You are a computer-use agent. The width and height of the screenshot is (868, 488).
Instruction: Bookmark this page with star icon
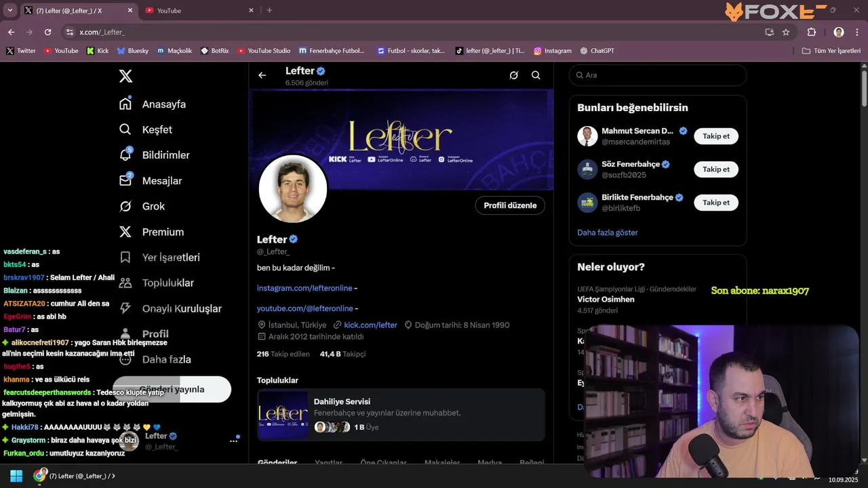pos(786,32)
